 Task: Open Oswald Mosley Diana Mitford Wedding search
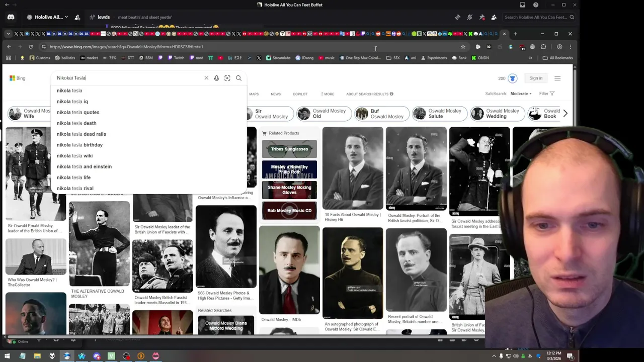tap(226, 325)
